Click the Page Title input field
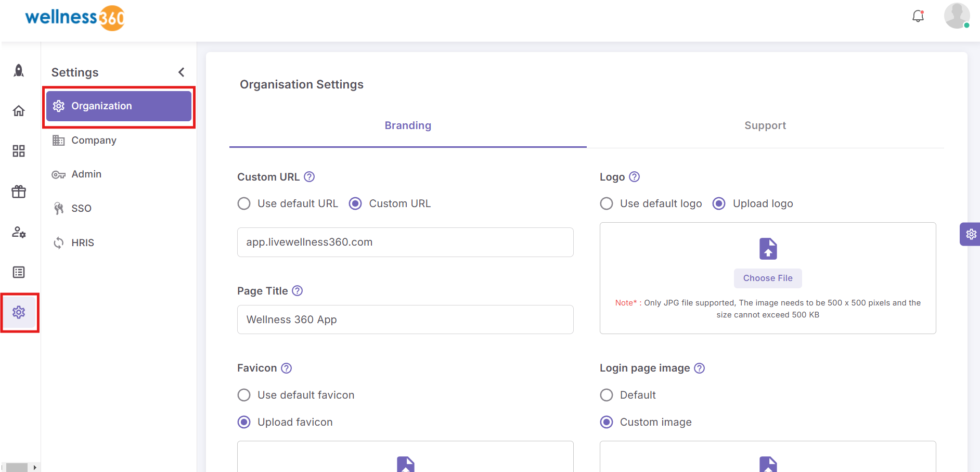 405,320
